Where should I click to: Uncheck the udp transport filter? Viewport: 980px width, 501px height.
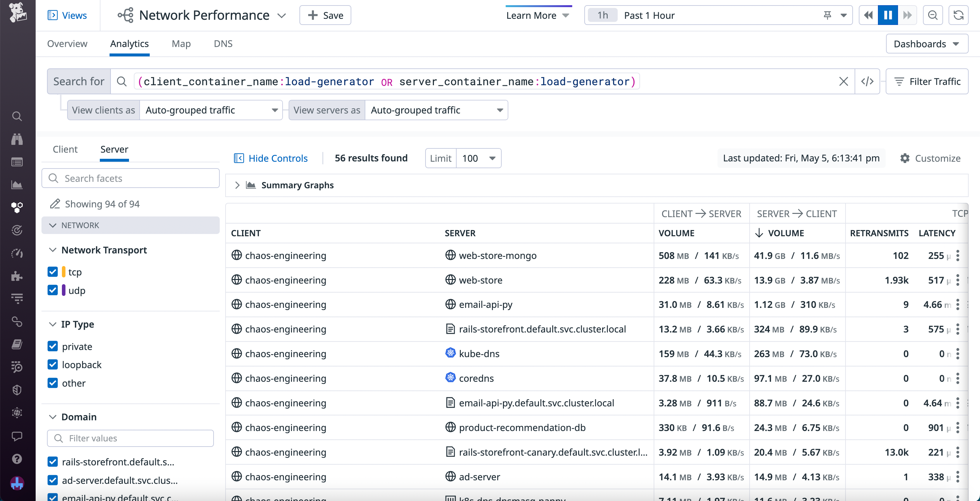[52, 290]
